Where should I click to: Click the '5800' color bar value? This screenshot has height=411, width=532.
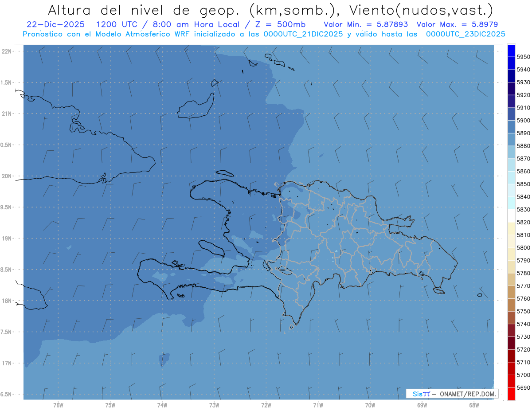point(523,248)
